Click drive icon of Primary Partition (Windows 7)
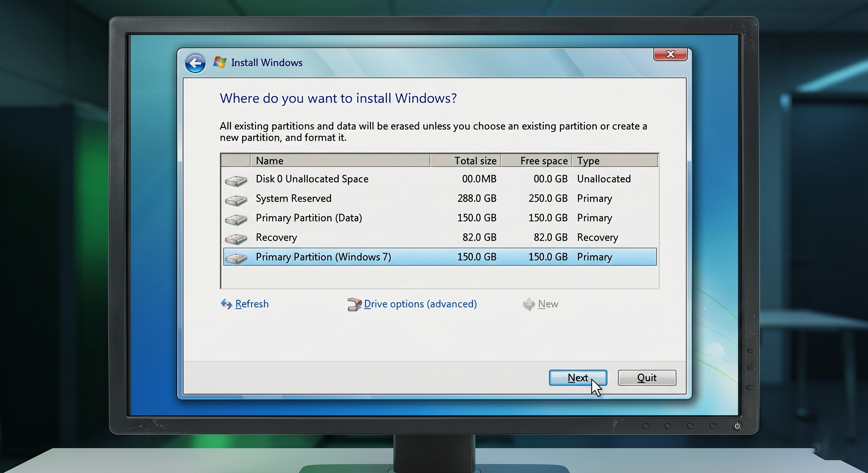 [x=236, y=259]
